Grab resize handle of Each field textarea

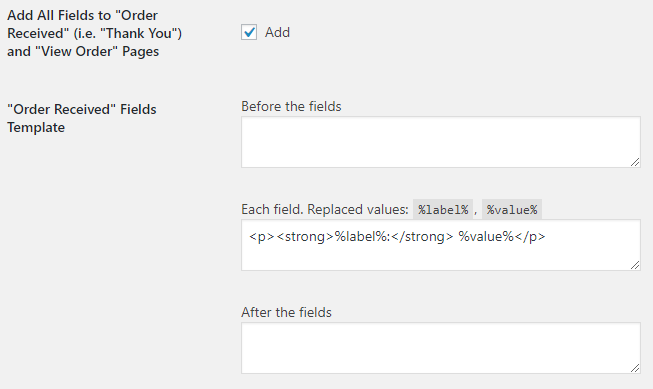point(635,265)
